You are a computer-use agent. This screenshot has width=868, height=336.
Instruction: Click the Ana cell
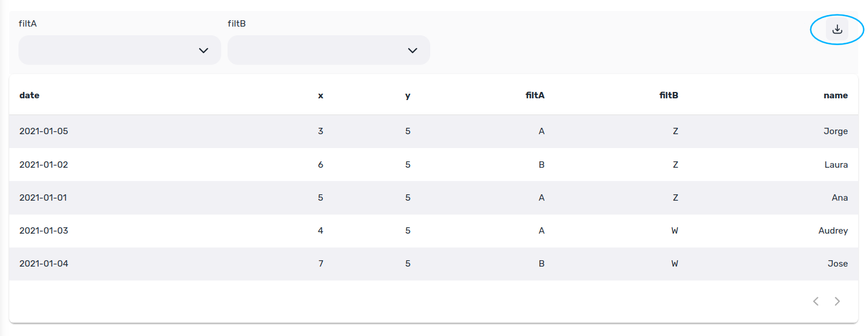(x=840, y=198)
